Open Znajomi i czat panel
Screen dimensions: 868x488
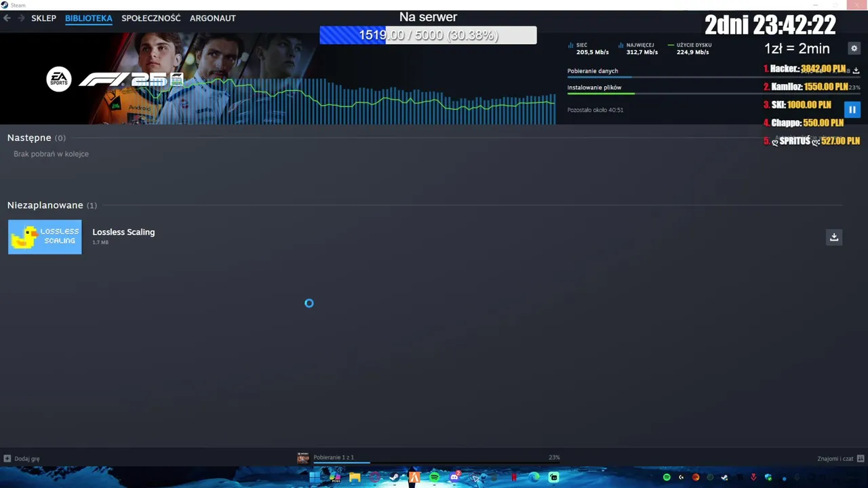[x=841, y=459]
